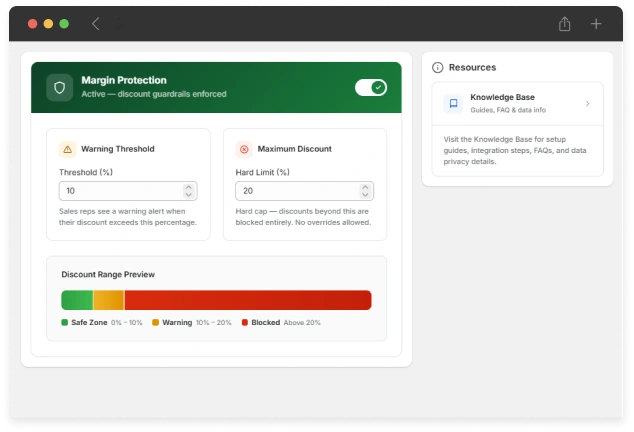The height and width of the screenshot is (432, 634).
Task: Click the green safe zone bar segment
Action: pos(77,300)
